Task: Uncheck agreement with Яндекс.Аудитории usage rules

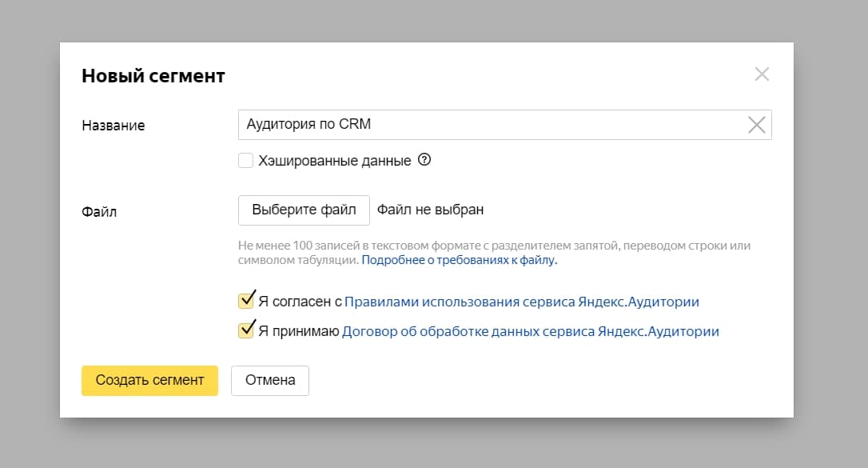Action: click(246, 300)
